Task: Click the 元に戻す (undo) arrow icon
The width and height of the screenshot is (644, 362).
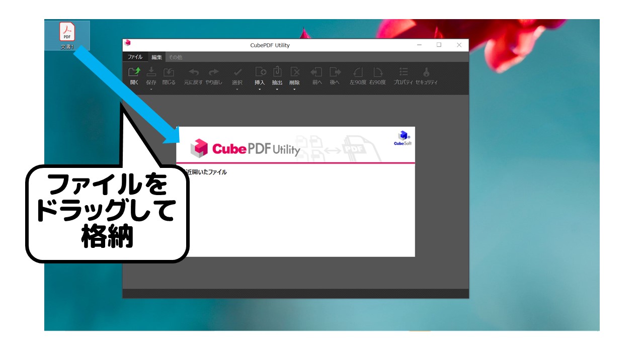Action: (194, 72)
